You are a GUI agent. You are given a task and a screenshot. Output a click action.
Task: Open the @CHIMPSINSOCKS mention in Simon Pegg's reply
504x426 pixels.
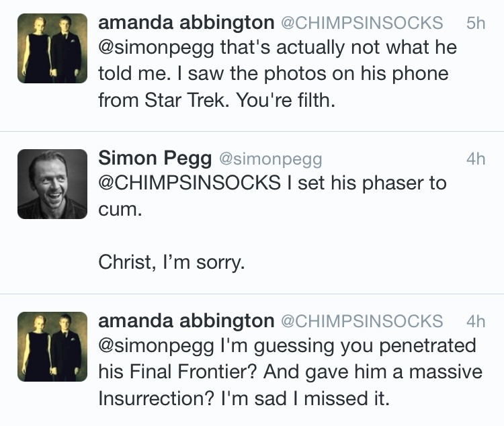click(x=189, y=183)
